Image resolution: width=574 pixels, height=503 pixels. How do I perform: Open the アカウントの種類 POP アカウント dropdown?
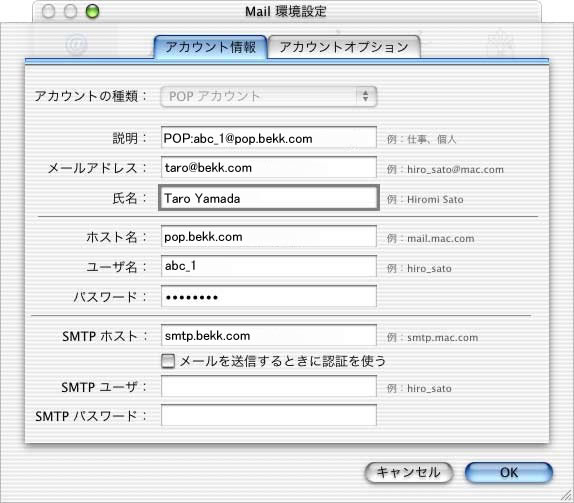(269, 97)
